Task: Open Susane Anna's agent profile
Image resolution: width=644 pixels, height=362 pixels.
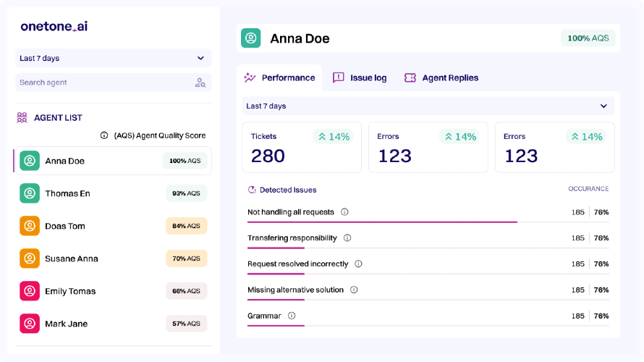Action: pos(114,258)
